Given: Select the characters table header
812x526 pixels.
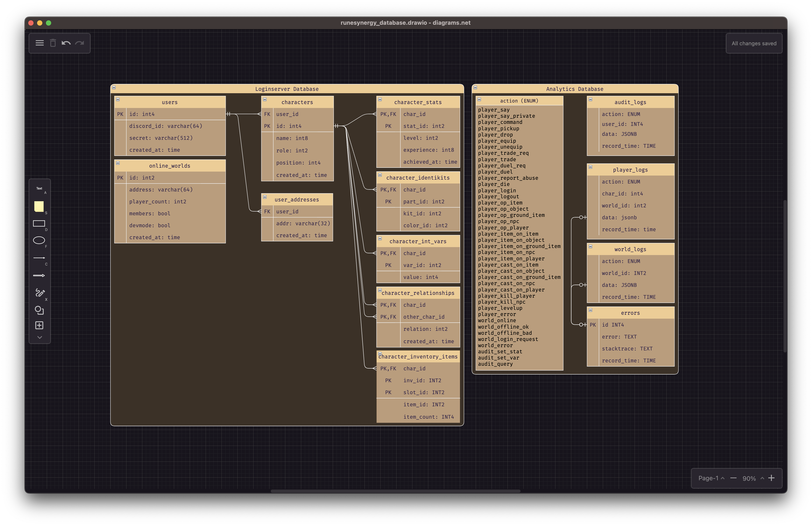Looking at the screenshot, I should point(297,102).
